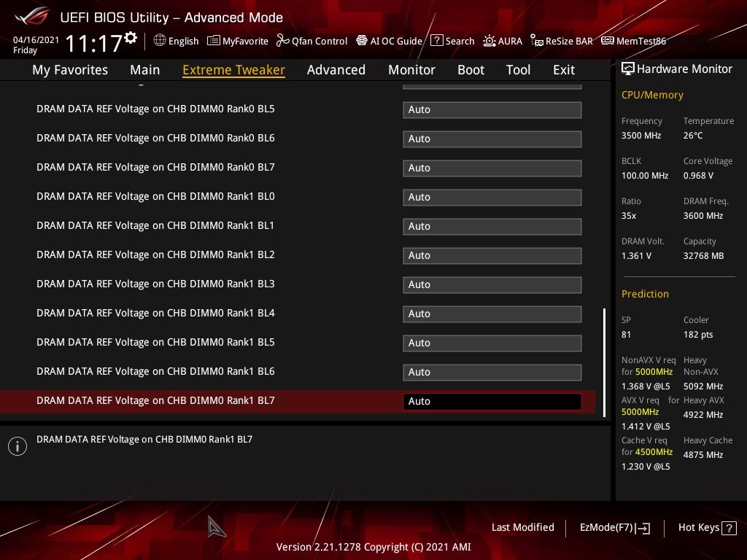
Task: Click the EzMode exit arrow icon
Action: (x=643, y=528)
